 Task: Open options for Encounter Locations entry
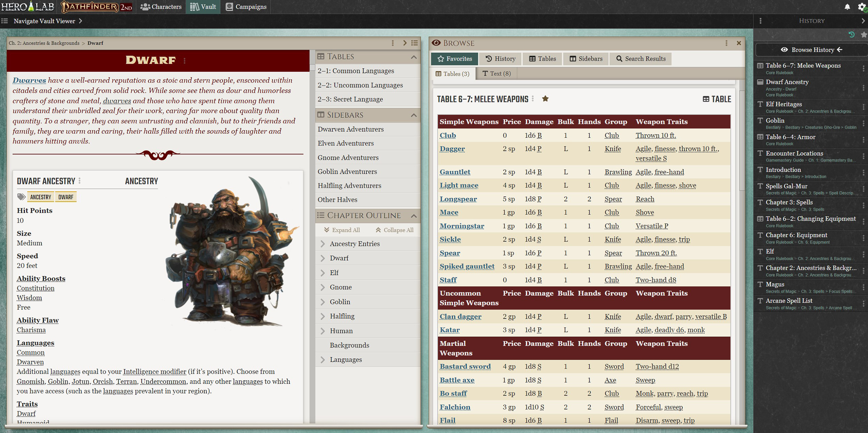(863, 156)
